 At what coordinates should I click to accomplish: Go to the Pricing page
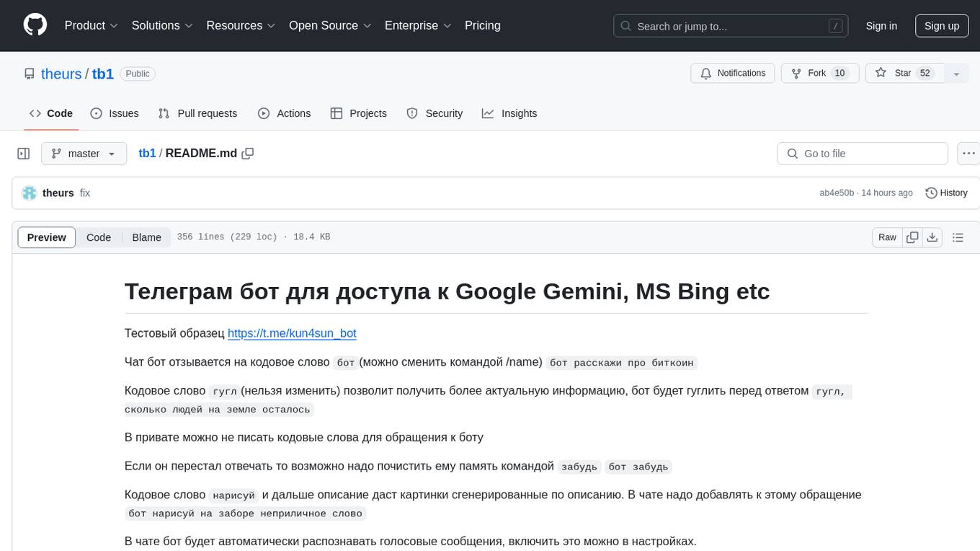click(x=483, y=25)
